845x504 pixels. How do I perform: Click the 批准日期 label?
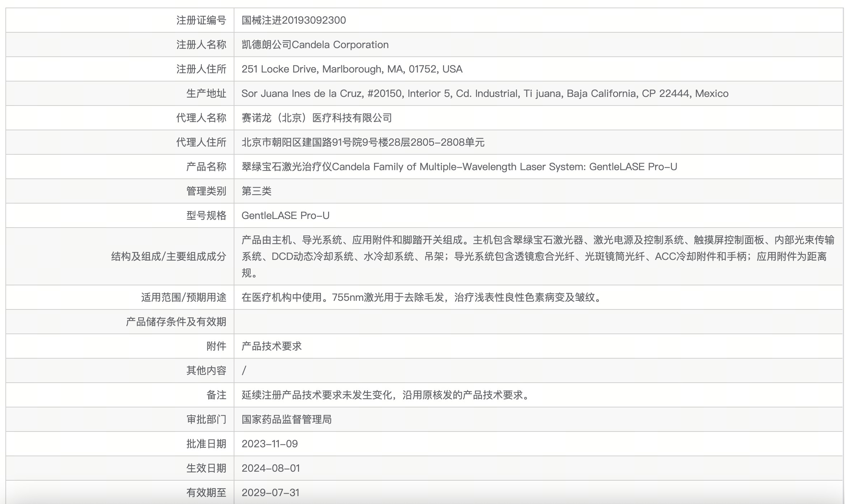pyautogui.click(x=206, y=444)
